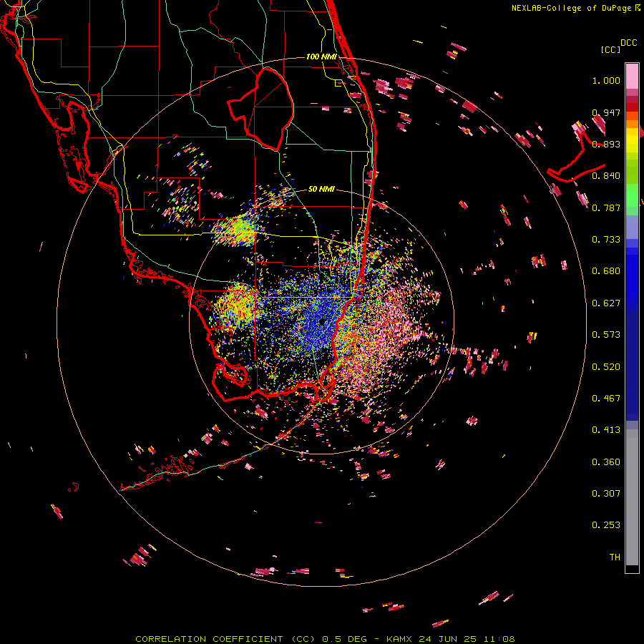Click the 0.893 scale value

point(606,144)
